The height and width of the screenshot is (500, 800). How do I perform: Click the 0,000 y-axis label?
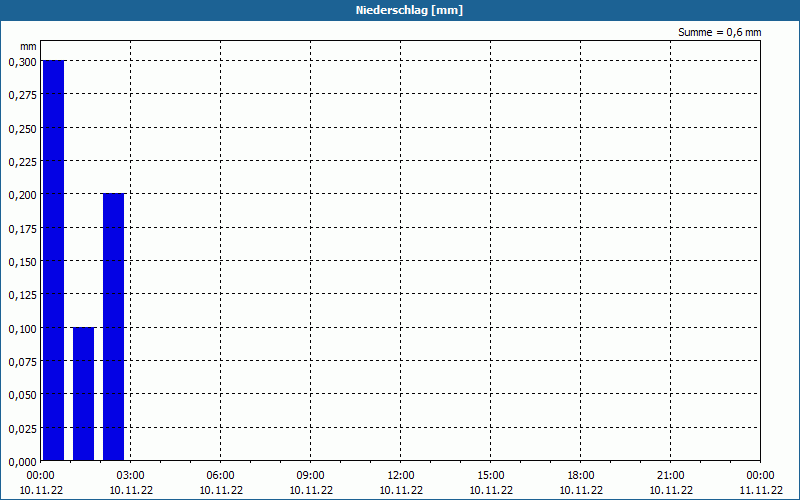click(x=23, y=462)
